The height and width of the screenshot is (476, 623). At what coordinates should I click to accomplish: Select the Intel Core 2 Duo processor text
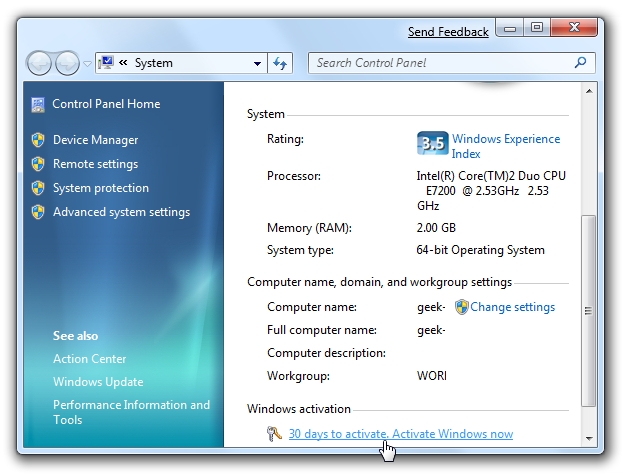[x=491, y=191]
